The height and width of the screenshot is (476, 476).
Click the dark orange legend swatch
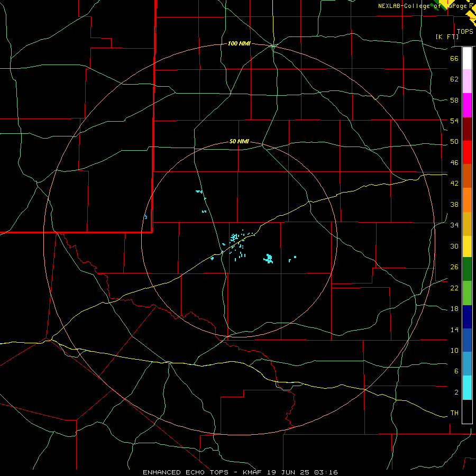(x=467, y=176)
